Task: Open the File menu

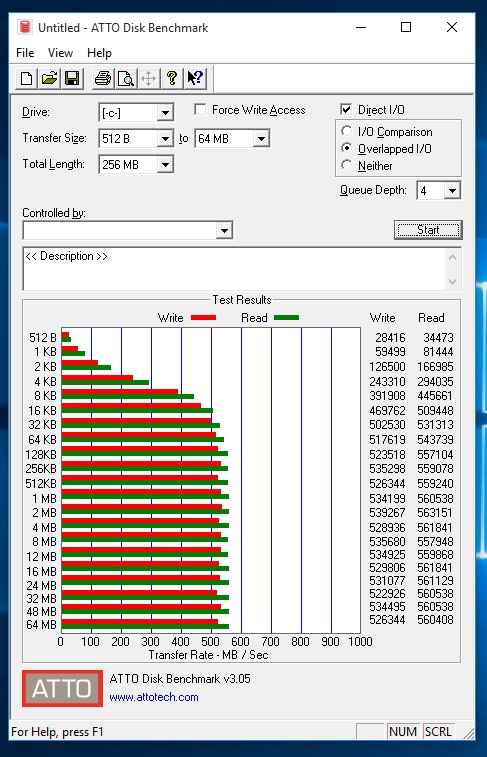Action: pos(25,53)
